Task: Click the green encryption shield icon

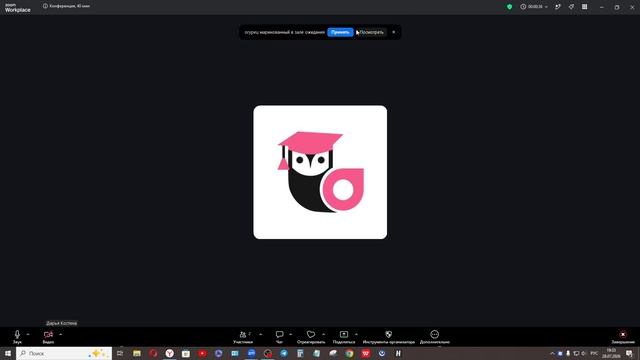Action: tap(509, 7)
